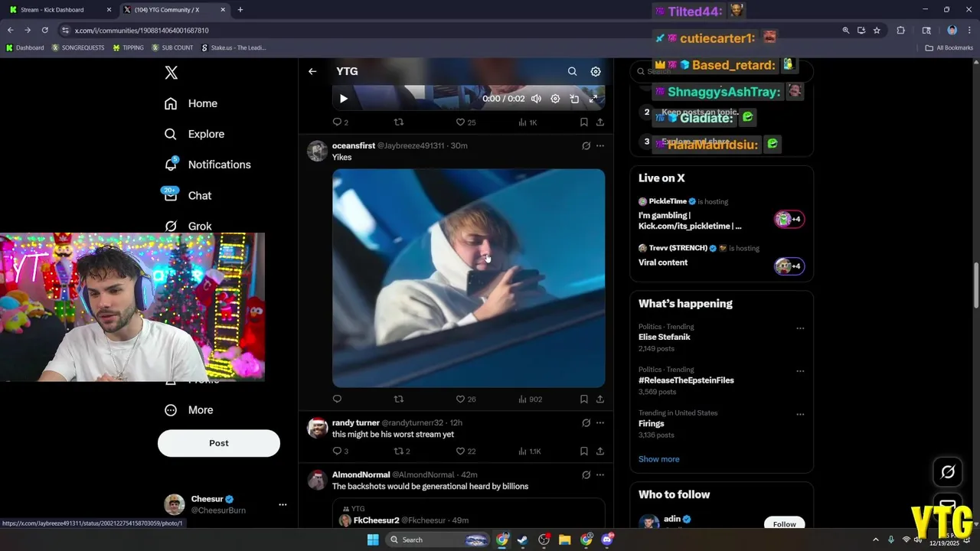Open a new browser tab
Image resolution: width=980 pixels, height=551 pixels.
point(240,10)
